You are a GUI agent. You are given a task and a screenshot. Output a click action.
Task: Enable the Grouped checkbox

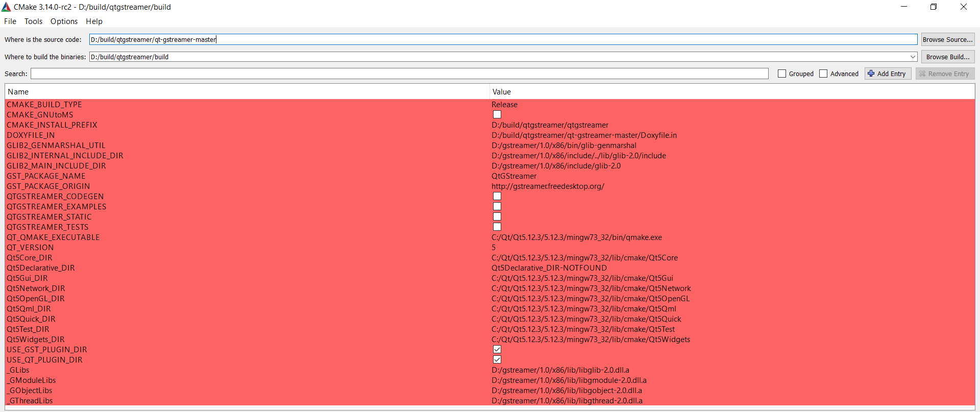pos(782,74)
